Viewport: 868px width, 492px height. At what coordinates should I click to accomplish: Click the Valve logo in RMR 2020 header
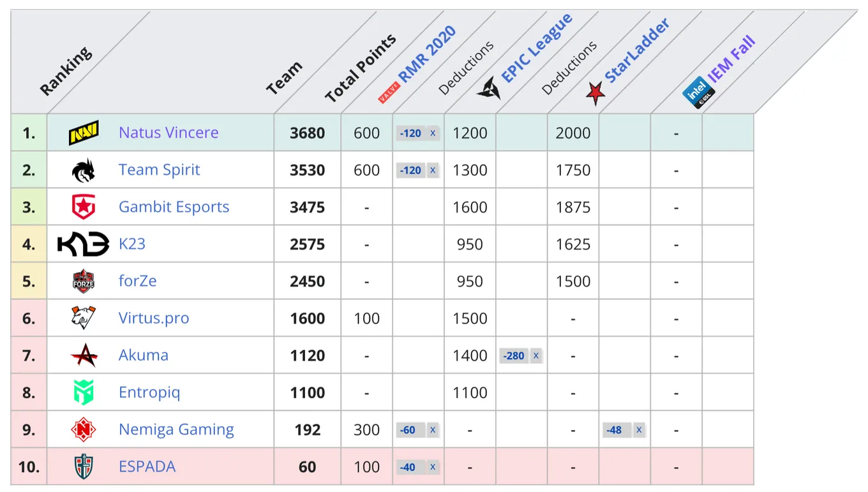coord(389,93)
